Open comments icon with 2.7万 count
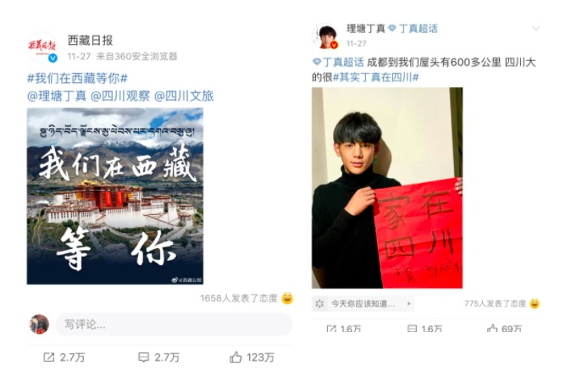 click(x=144, y=358)
